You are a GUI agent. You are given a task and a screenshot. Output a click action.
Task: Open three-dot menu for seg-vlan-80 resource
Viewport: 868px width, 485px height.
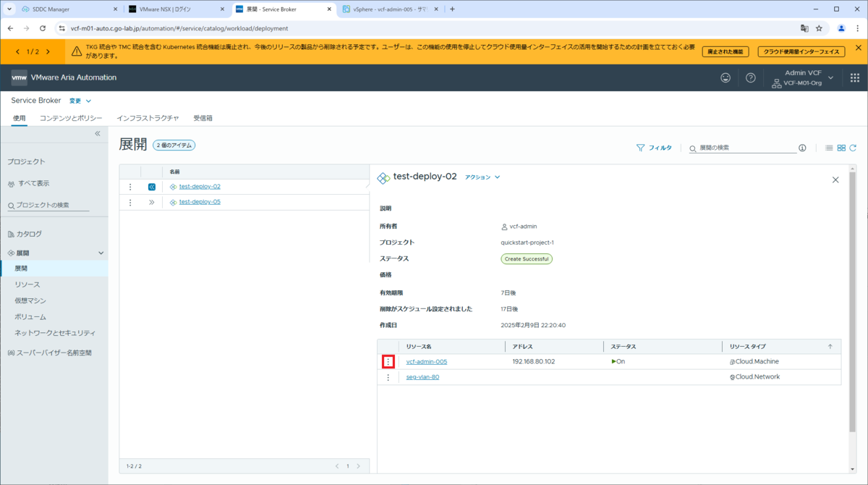point(388,377)
